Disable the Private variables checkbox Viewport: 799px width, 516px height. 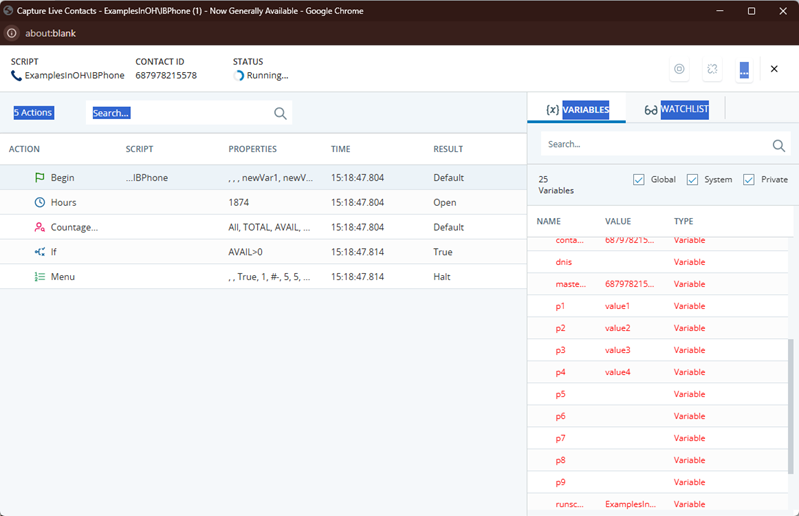point(749,180)
